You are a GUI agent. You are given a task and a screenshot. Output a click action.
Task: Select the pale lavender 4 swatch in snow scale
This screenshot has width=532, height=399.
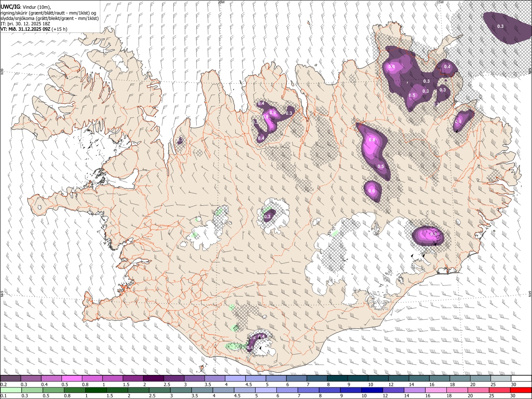point(235,379)
